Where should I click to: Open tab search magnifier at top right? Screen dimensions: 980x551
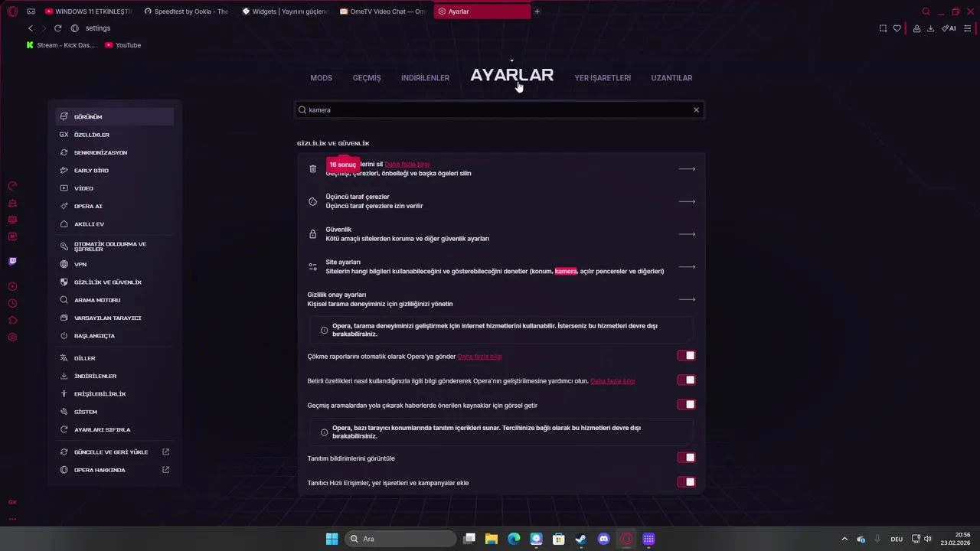click(x=926, y=11)
